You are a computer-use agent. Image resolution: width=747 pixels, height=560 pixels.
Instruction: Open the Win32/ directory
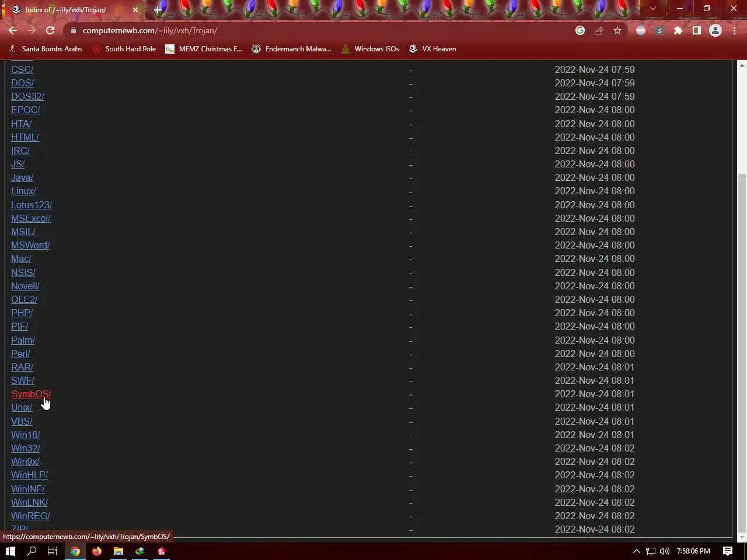pos(26,448)
